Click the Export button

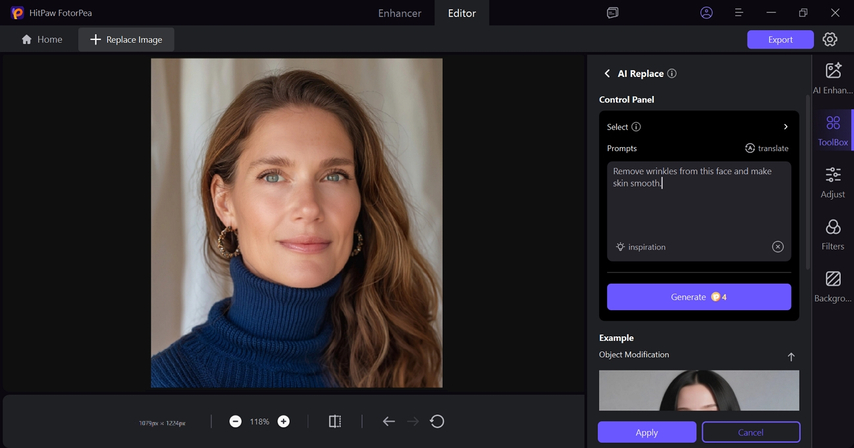pyautogui.click(x=780, y=40)
